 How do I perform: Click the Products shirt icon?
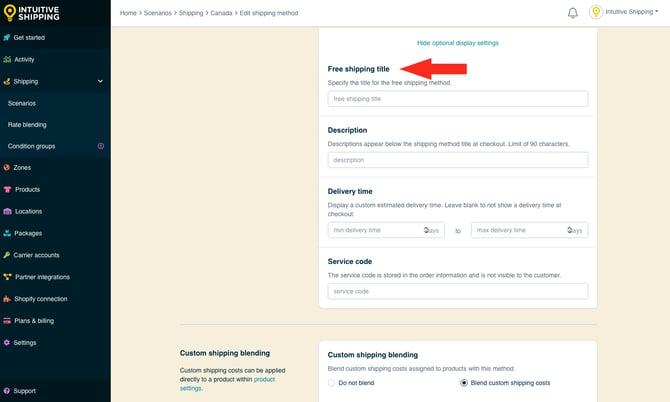click(x=7, y=189)
